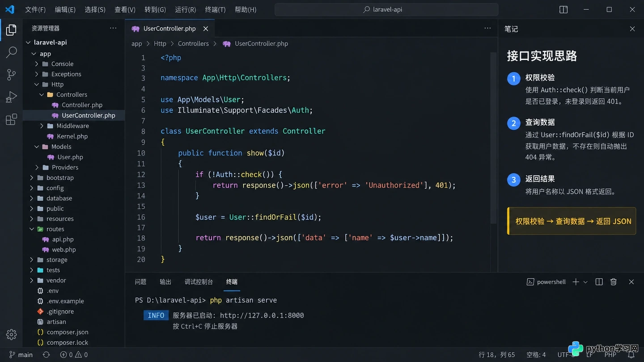The image size is (644, 362).
Task: Switch to the 输出 panel tab
Action: tap(165, 282)
